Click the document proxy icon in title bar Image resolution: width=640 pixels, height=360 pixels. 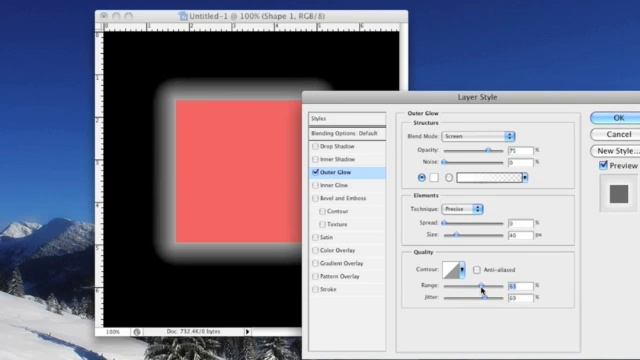[x=183, y=16]
